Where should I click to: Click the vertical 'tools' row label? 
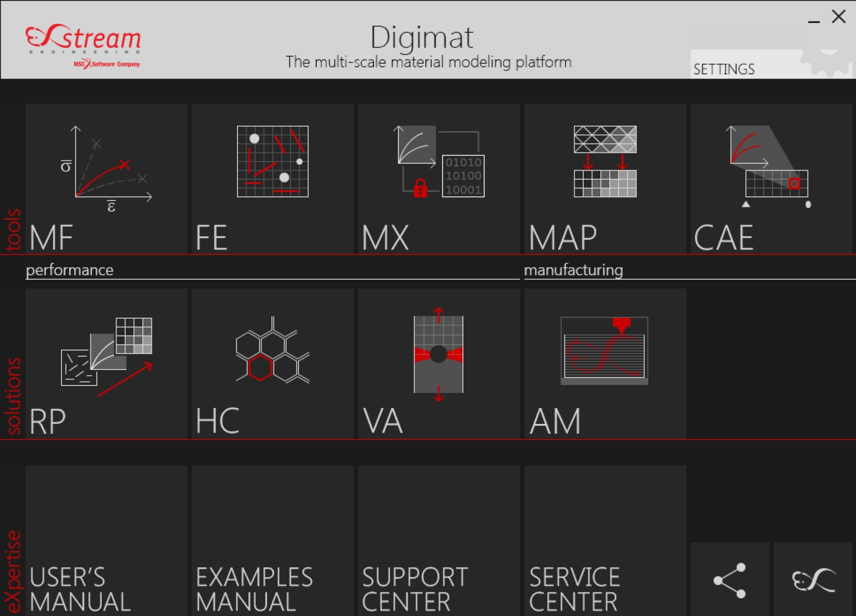tap(13, 229)
